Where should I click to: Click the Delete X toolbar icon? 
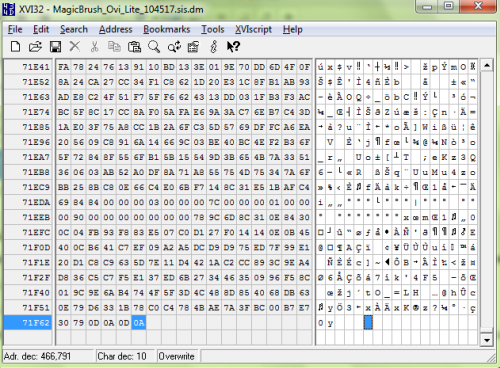coord(75,46)
